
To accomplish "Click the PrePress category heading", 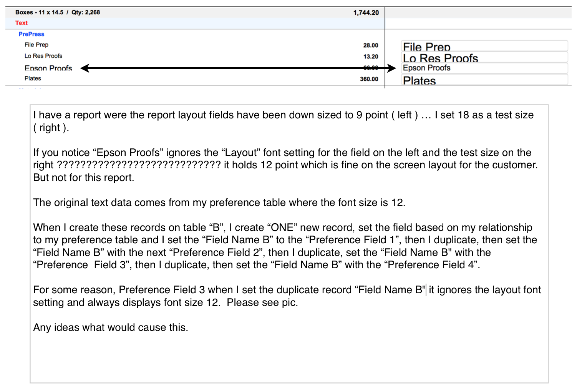I will [32, 34].
